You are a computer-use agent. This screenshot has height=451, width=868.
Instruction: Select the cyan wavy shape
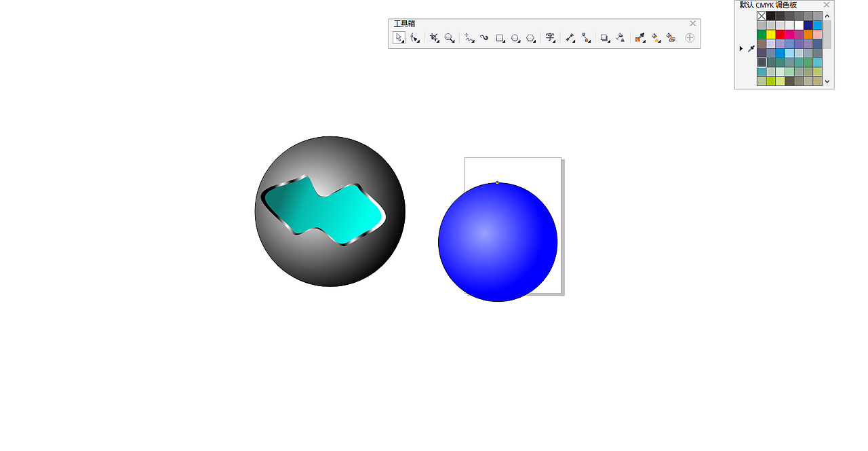point(322,211)
